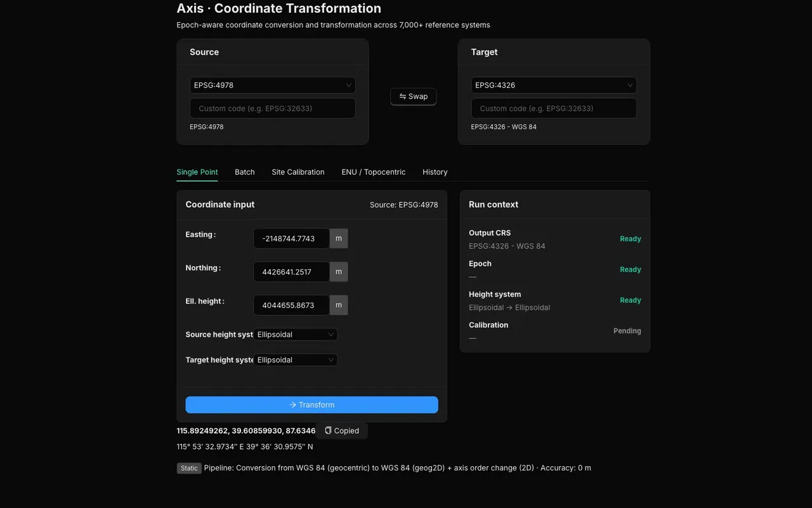Click the Northing value input field

pyautogui.click(x=291, y=272)
